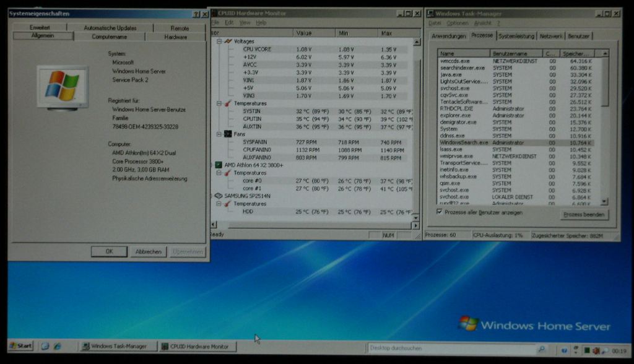The height and width of the screenshot is (364, 634).
Task: Click Hardware Monitor vertical scrollbar up arrow
Action: coord(417,41)
